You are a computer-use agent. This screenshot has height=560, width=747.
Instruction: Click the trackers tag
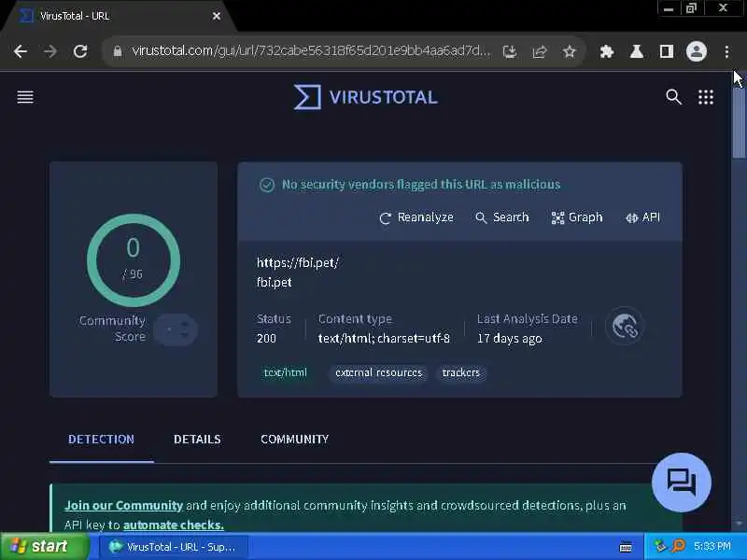460,372
